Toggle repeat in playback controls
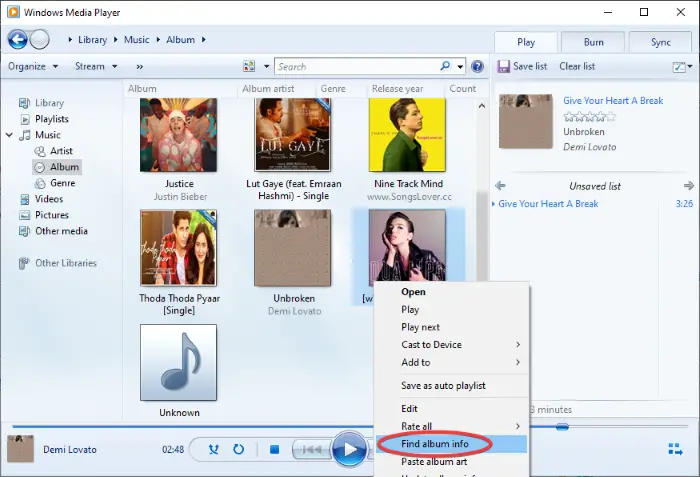 (x=239, y=449)
